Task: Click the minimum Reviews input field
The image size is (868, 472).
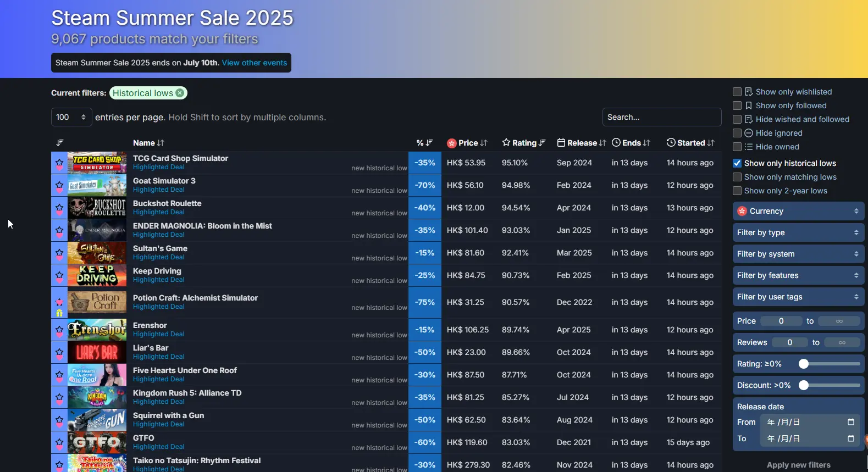Action: pyautogui.click(x=789, y=342)
